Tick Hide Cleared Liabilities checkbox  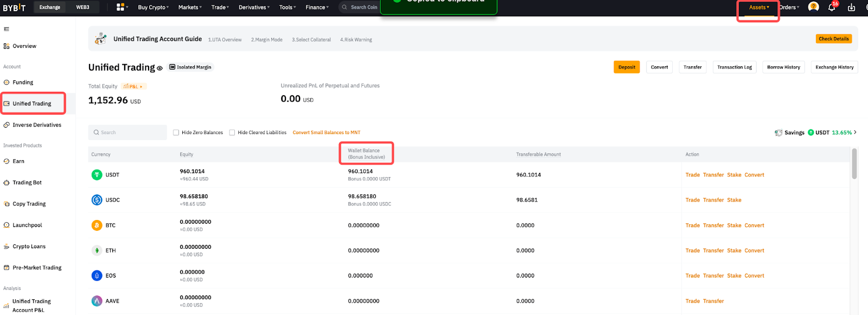coord(232,133)
